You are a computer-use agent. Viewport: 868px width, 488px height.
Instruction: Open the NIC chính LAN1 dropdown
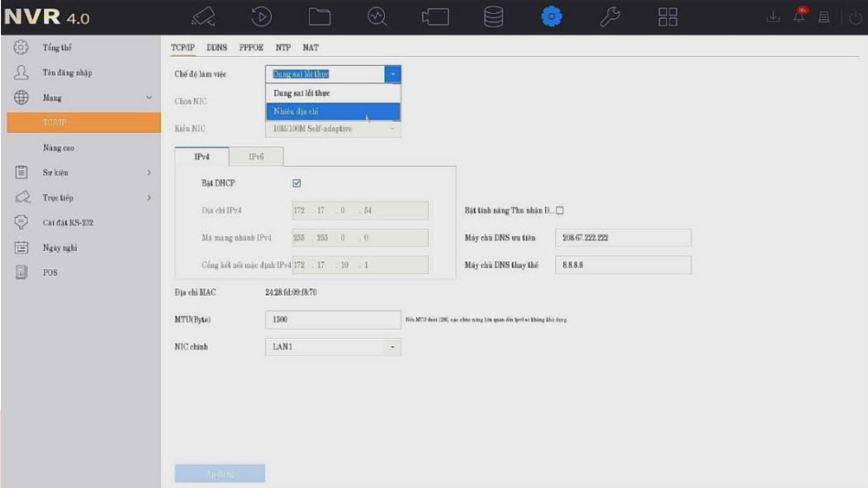click(333, 347)
